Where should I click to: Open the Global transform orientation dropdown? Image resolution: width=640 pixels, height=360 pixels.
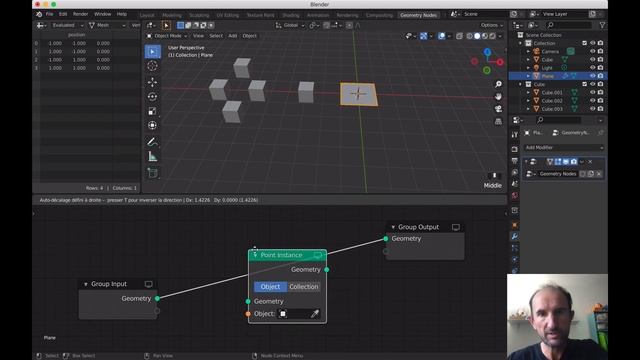290,25
